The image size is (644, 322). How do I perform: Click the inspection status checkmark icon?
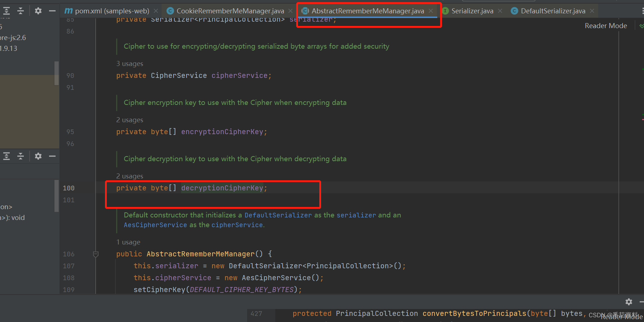tap(641, 26)
